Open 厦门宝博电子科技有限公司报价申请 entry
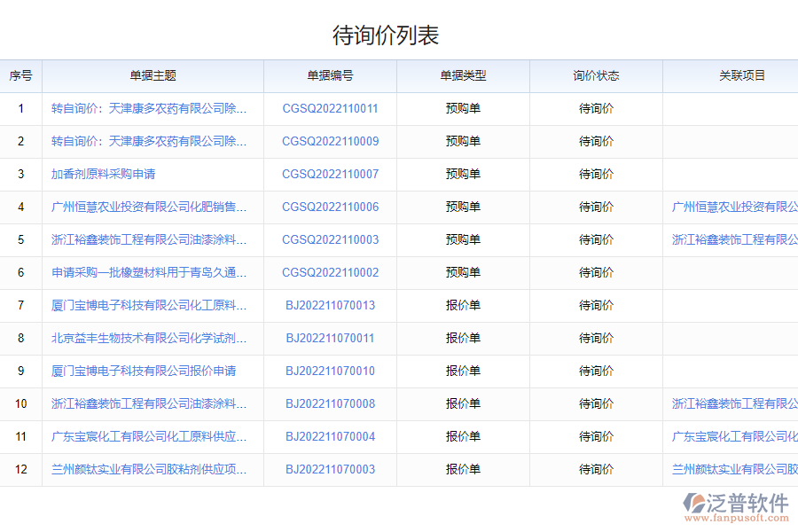This screenshot has height=532, width=798. [x=144, y=372]
